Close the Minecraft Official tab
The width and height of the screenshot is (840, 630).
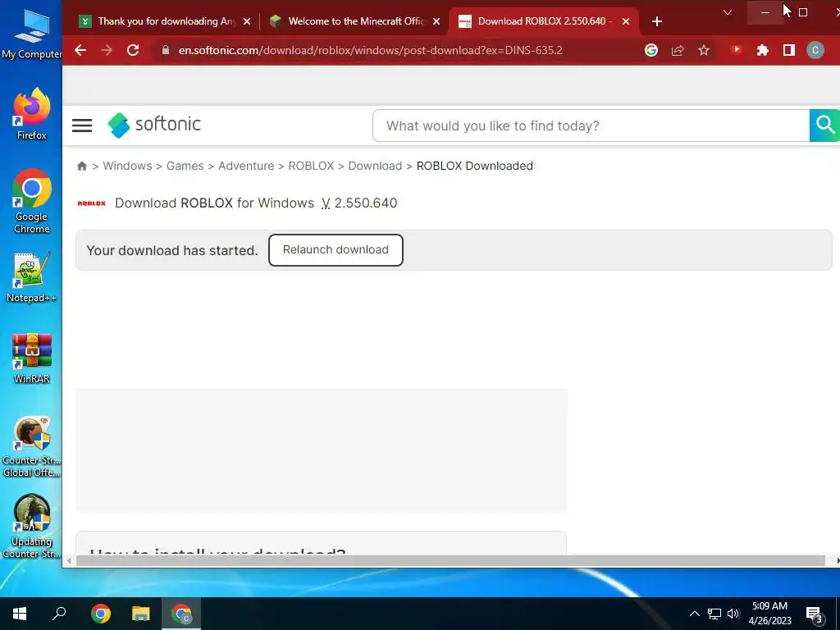436,21
